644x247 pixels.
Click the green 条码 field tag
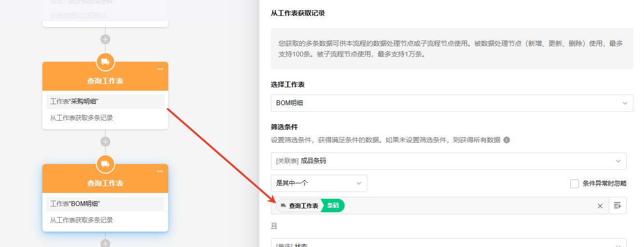click(x=333, y=206)
